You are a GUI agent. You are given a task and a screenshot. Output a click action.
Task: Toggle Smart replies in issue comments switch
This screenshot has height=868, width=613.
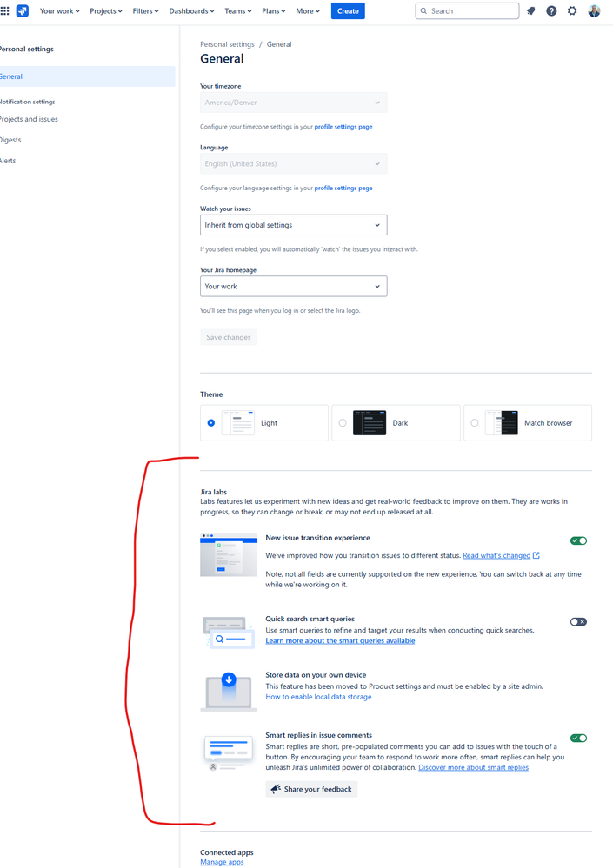[579, 738]
